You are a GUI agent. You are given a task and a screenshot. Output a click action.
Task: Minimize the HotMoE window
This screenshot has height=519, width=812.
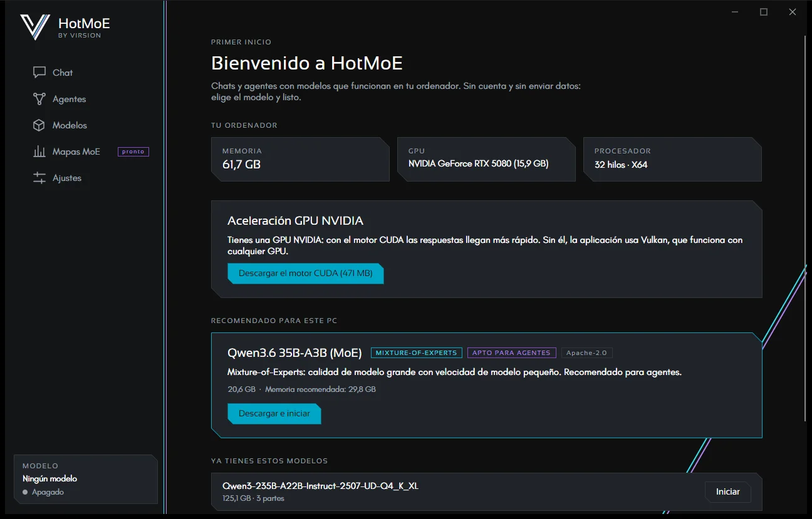pyautogui.click(x=735, y=12)
